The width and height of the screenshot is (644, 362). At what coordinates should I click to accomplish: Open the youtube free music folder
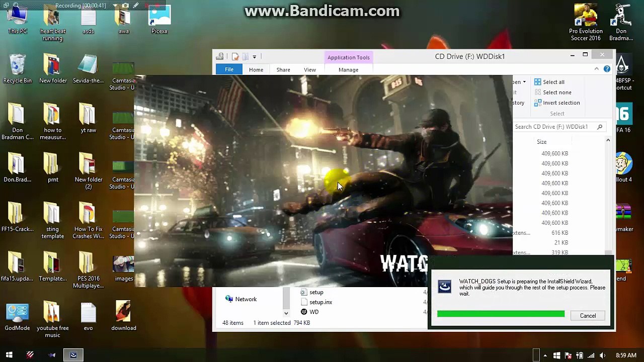[52, 319]
